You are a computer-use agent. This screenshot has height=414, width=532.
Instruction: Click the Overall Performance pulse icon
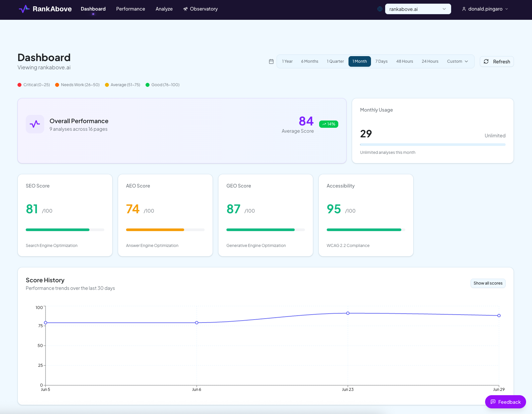pos(35,124)
